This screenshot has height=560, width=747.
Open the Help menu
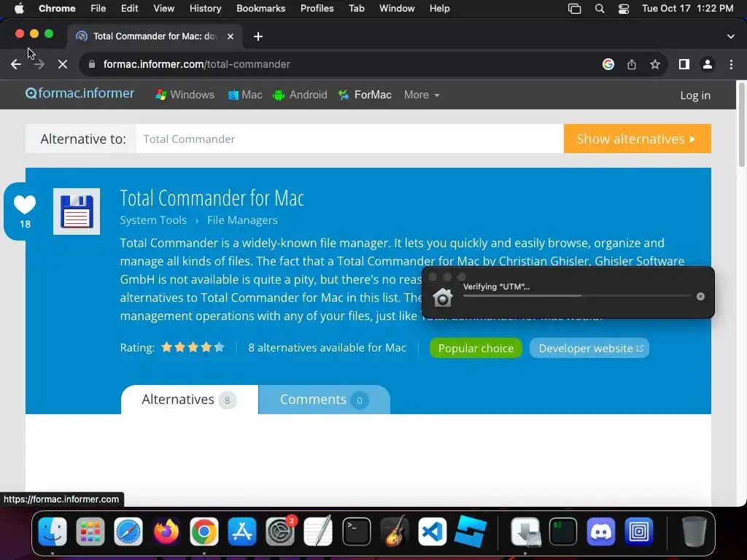tap(439, 9)
